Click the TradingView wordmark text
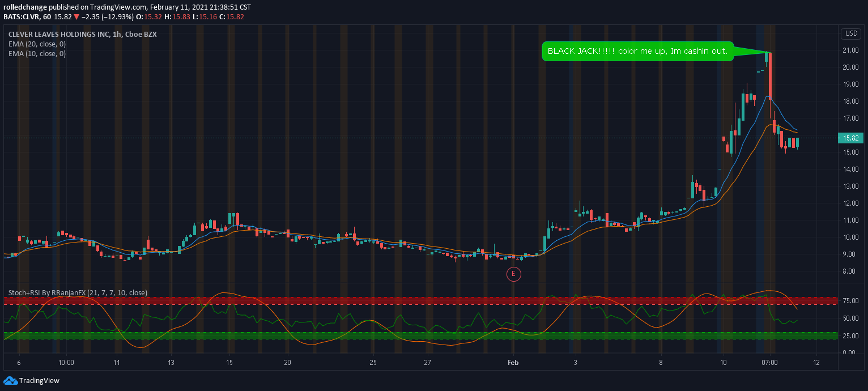This screenshot has height=391, width=868. point(39,381)
